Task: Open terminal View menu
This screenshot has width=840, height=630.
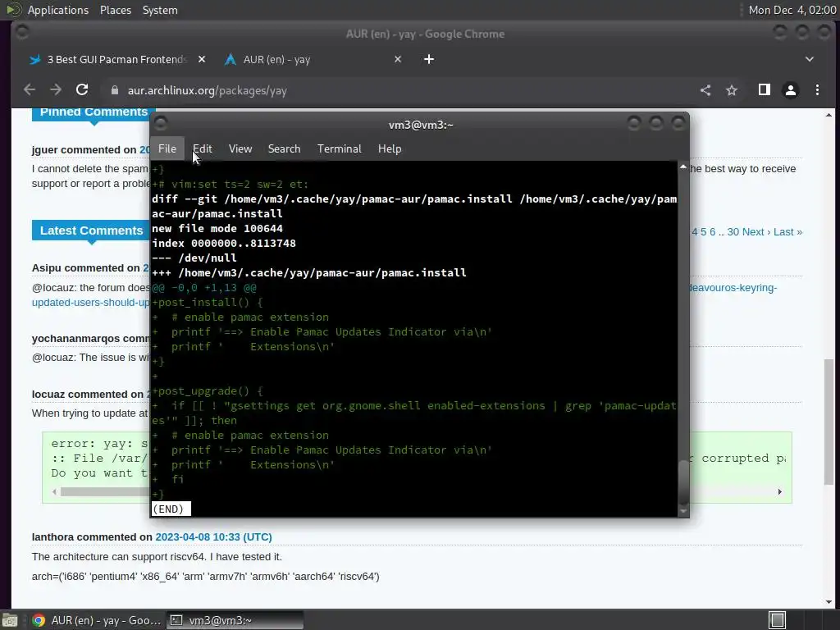Action: coord(240,149)
